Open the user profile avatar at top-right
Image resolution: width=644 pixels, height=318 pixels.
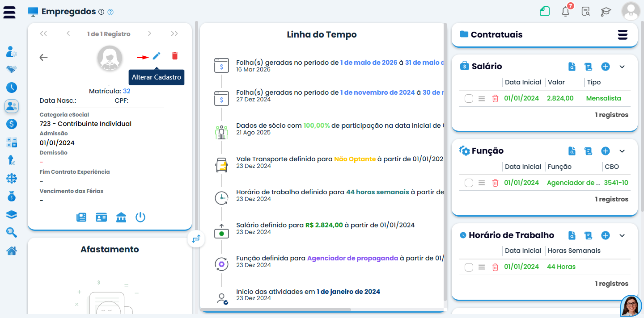click(x=631, y=11)
